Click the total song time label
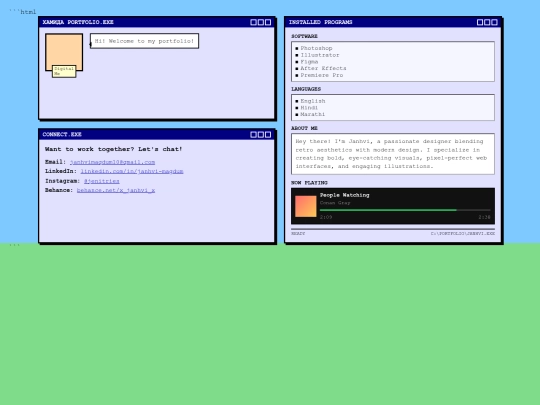 pos(484,217)
